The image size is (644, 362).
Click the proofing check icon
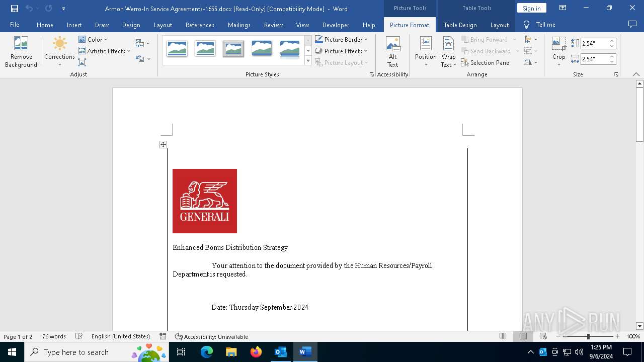click(x=79, y=336)
